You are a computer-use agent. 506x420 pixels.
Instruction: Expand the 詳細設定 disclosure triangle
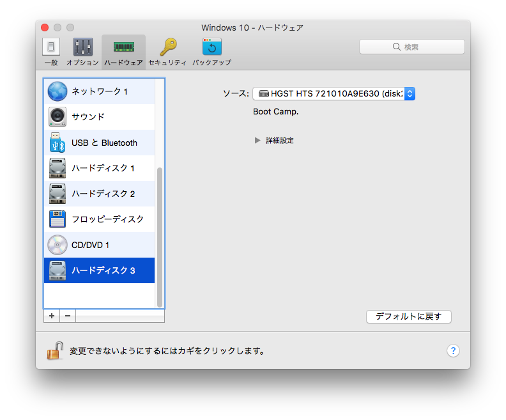(258, 141)
